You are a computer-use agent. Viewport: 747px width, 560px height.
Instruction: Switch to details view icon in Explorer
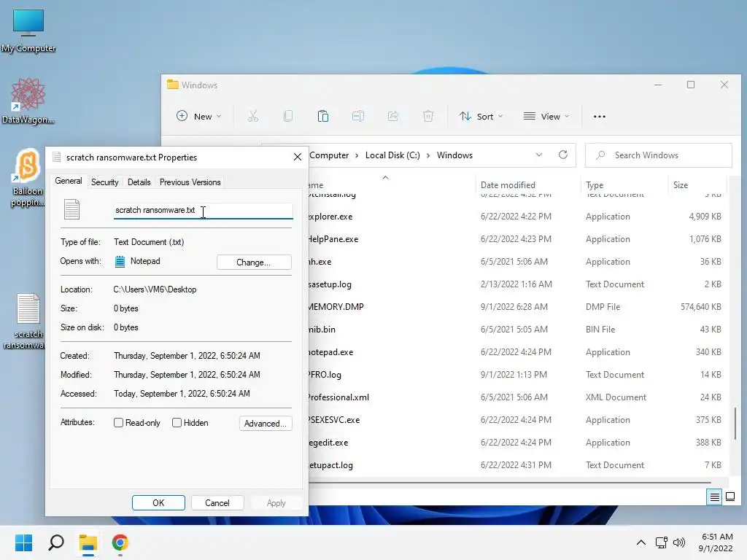[714, 497]
